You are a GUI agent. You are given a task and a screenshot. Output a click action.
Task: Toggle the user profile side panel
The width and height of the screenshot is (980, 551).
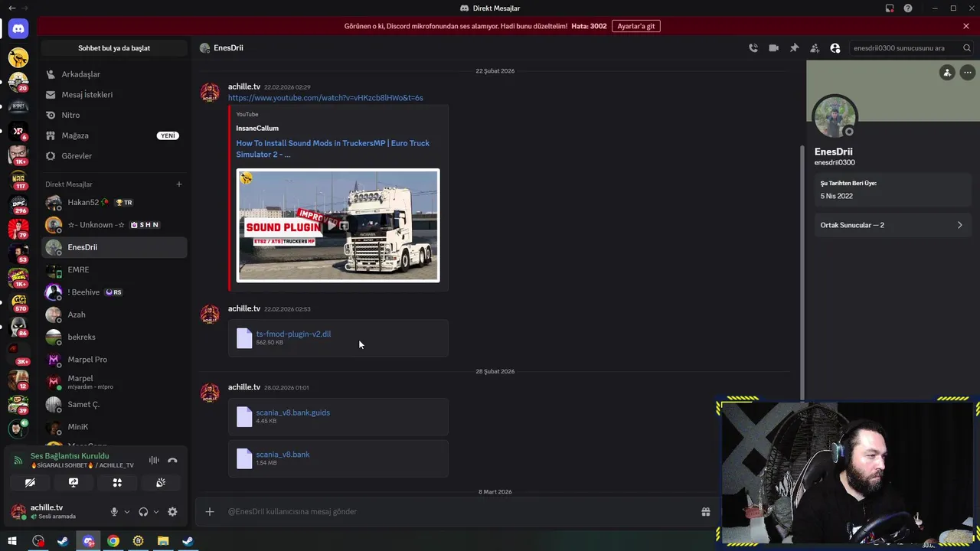(x=835, y=47)
